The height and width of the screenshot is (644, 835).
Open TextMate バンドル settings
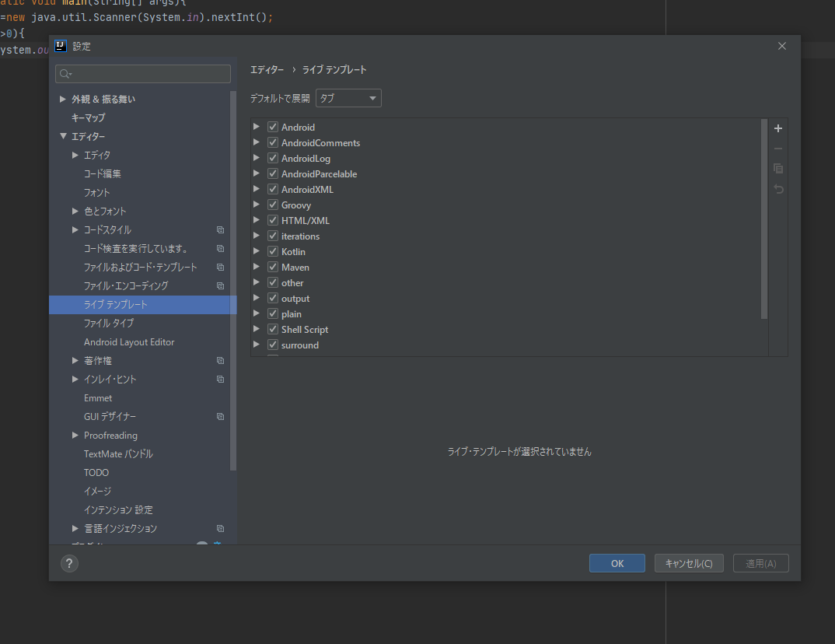click(118, 454)
